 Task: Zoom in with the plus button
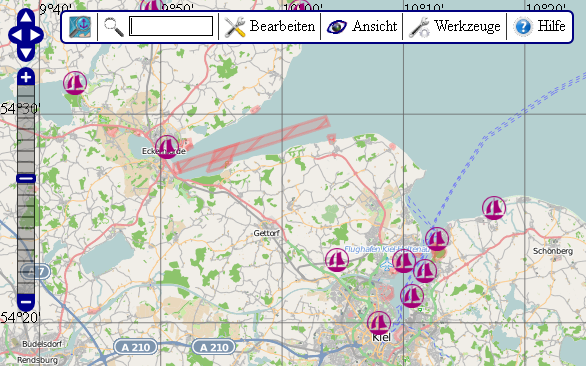(26, 77)
